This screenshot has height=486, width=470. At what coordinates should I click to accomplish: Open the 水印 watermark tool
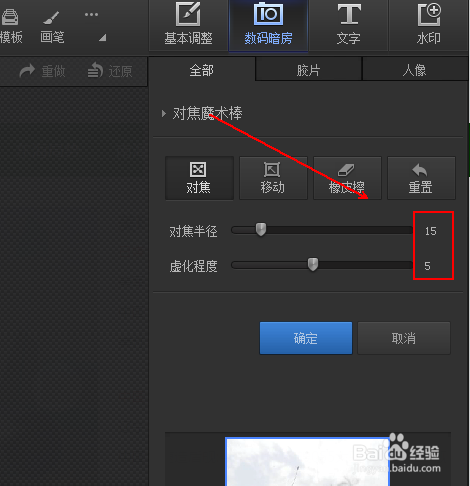point(429,25)
